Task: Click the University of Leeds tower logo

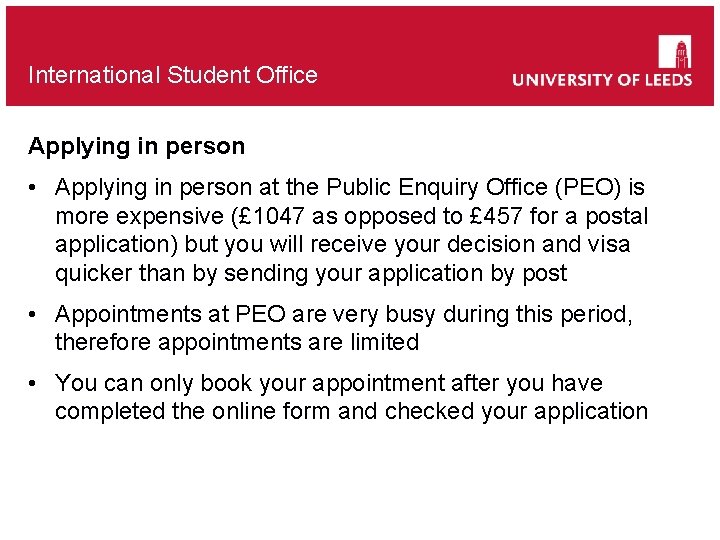Action: coord(674,51)
